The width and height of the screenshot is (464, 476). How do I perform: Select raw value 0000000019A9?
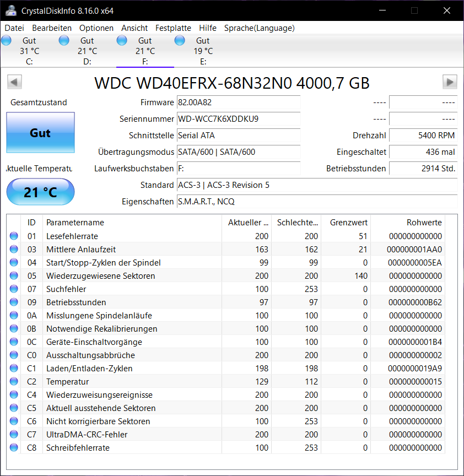point(415,369)
